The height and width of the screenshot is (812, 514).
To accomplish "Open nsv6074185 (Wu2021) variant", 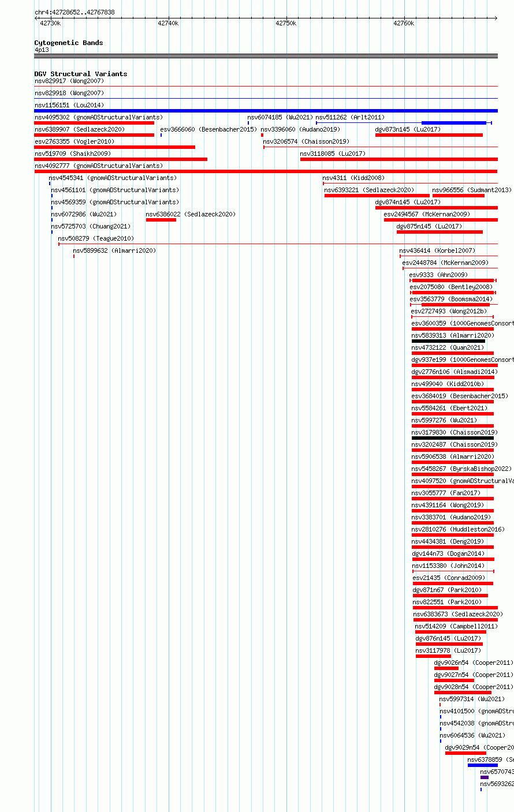I will coord(280,117).
